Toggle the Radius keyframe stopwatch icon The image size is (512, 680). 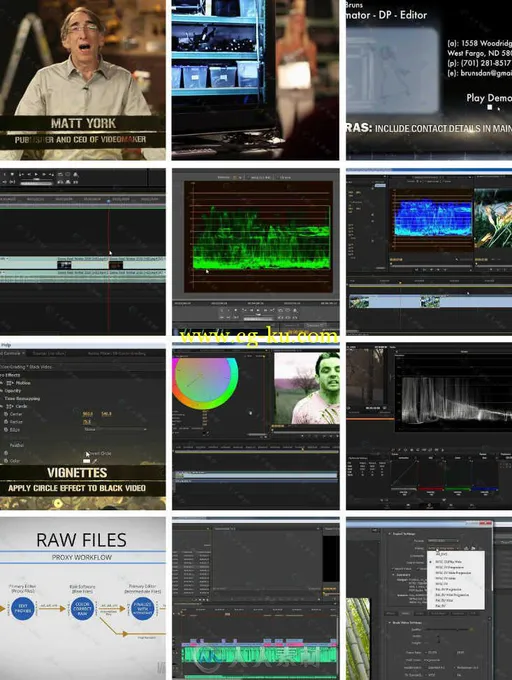point(6,422)
